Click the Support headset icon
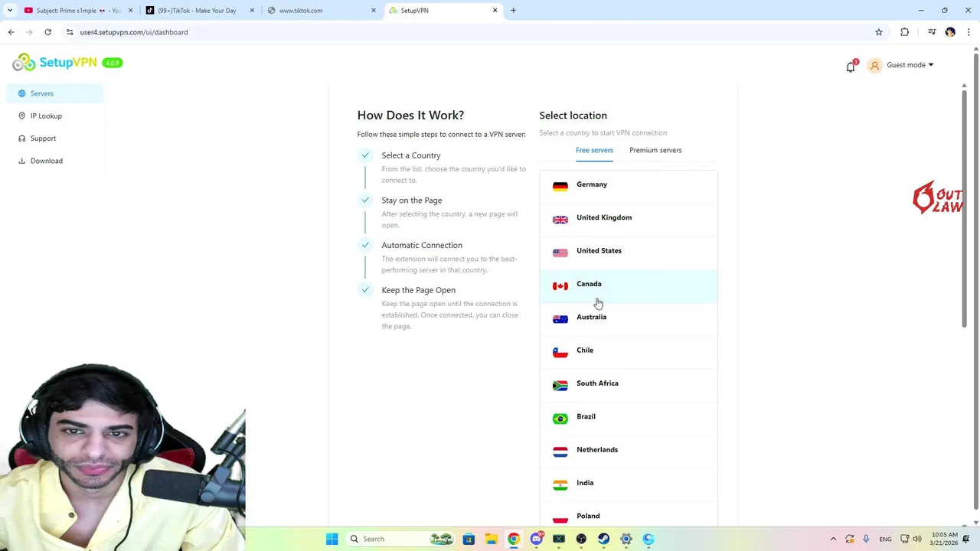 click(21, 139)
